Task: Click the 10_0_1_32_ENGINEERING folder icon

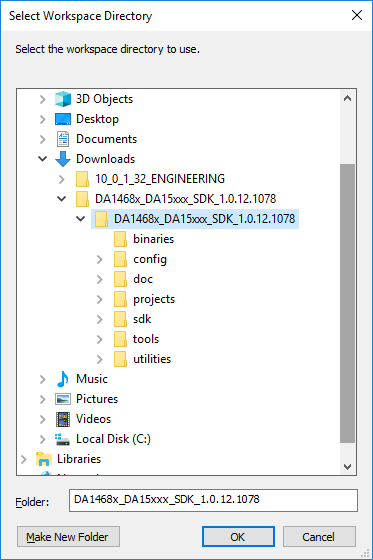Action: click(82, 179)
